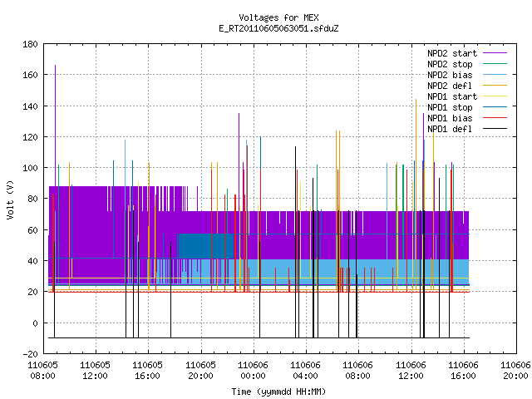This screenshot has height=399, width=532.
Task: Click the y-axis tick value 80
Action: [32, 199]
